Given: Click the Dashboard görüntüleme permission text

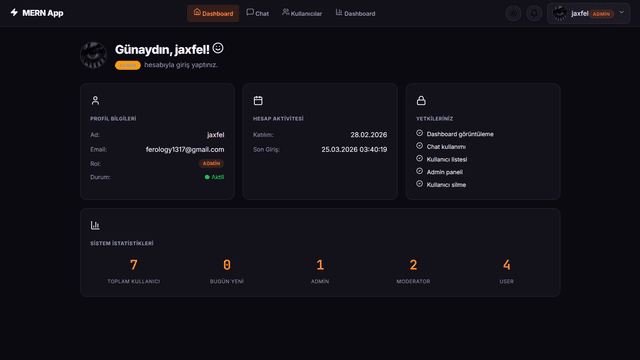Looking at the screenshot, I should 460,134.
